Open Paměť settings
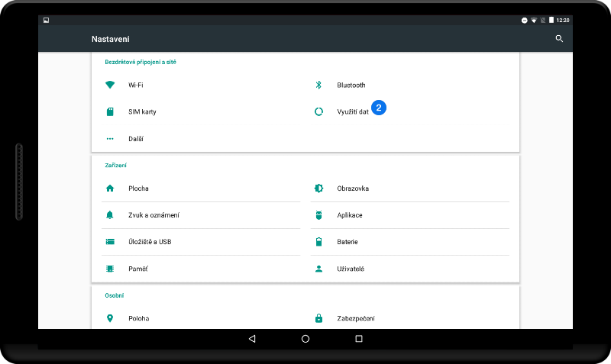 [201, 269]
